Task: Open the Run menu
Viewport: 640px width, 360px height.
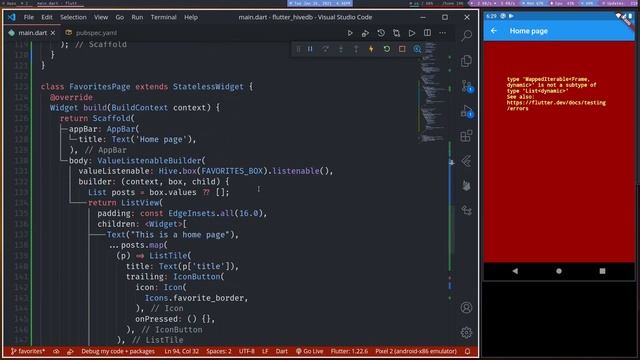Action: 137,17
